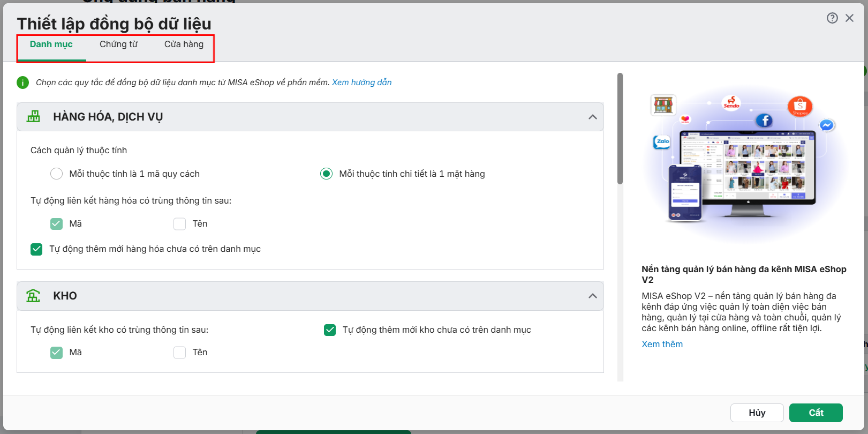Uncheck 'Tự động thêm mới hàng hóa chưa có trên danh mục'
Viewport: 868px width, 434px height.
click(36, 249)
